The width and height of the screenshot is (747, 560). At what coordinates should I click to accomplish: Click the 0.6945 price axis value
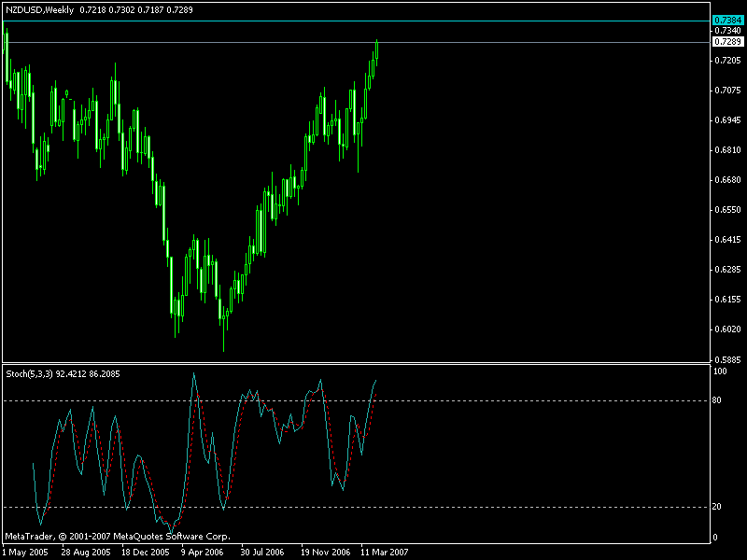[x=728, y=120]
